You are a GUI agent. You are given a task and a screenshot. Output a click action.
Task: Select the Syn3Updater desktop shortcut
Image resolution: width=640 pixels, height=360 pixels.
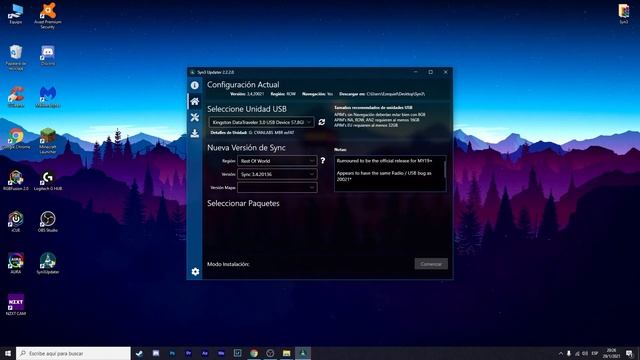[48, 263]
